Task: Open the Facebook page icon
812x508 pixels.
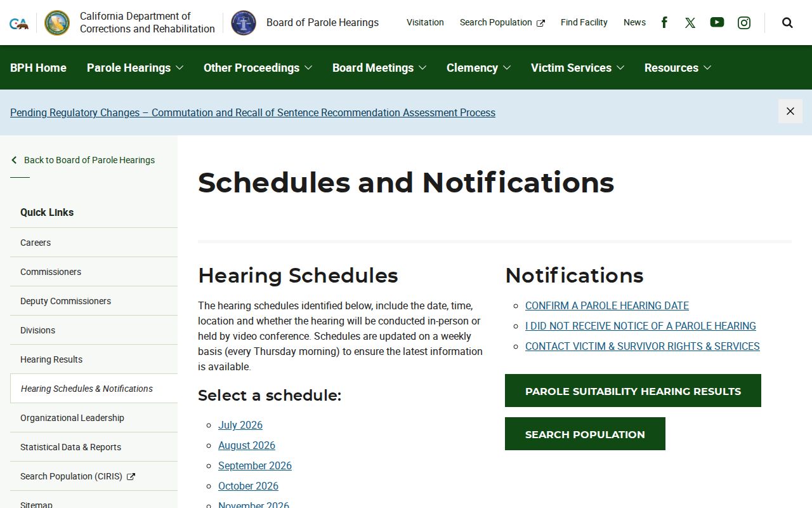Action: (664, 22)
